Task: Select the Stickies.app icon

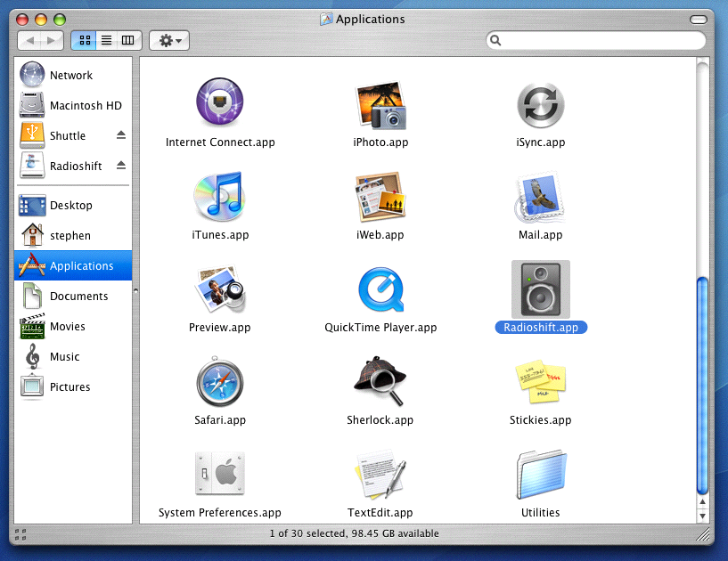Action: 540,382
